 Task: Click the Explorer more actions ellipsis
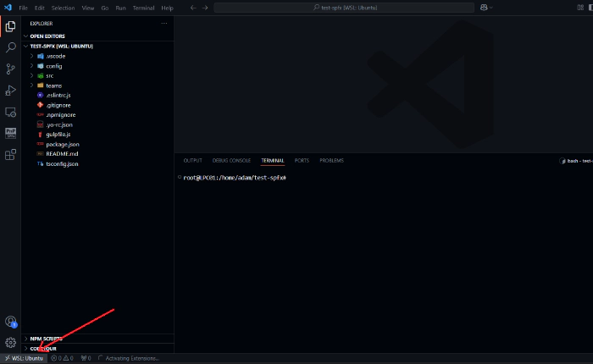(164, 24)
